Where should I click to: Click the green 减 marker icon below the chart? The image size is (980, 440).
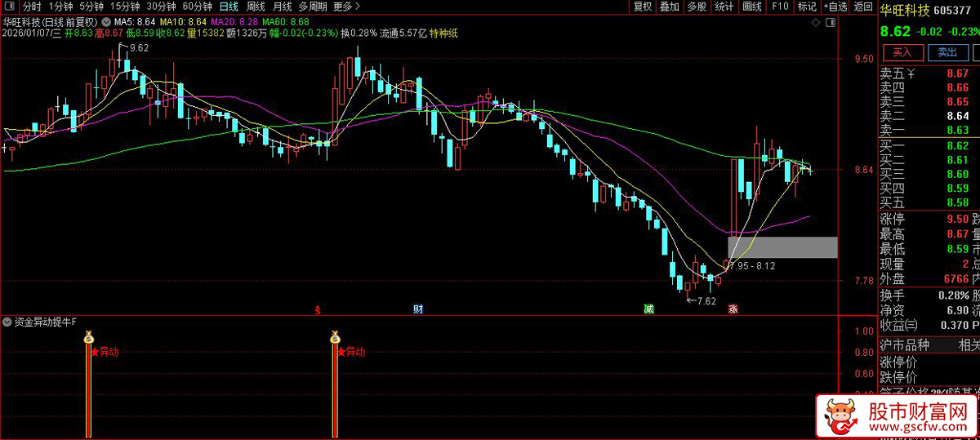click(x=648, y=309)
